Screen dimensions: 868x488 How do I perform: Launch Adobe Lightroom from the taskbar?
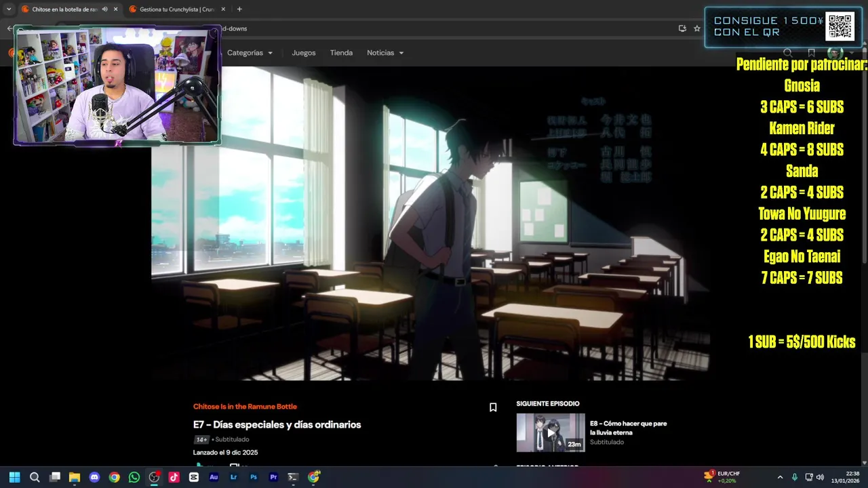234,477
